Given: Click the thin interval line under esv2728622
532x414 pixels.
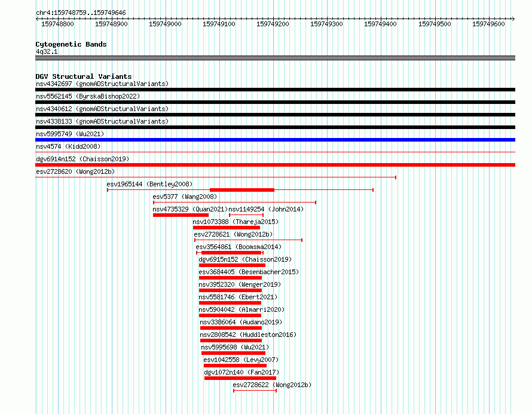Looking at the screenshot, I should tap(255, 391).
